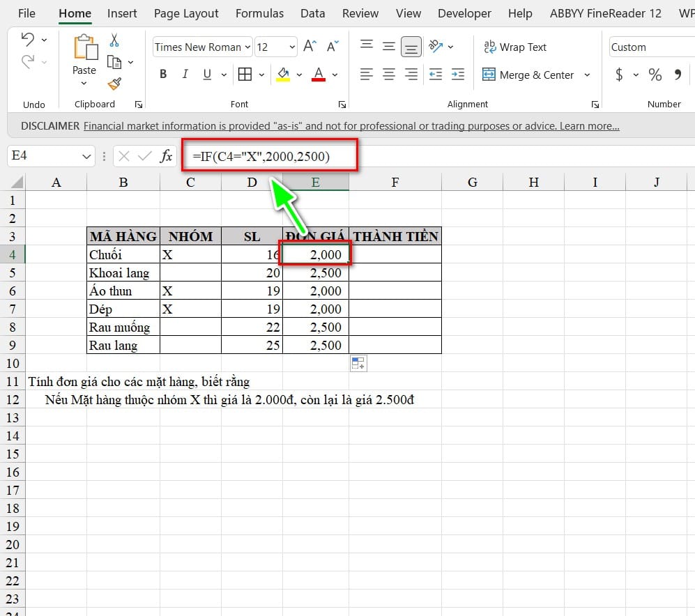The width and height of the screenshot is (695, 616).
Task: Click the Insert Function fx icon
Action: coord(166,156)
